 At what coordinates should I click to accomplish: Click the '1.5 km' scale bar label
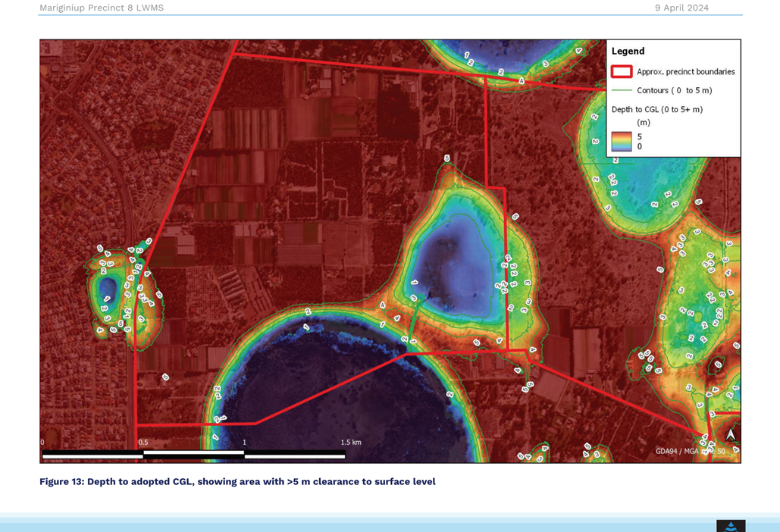[x=351, y=442]
